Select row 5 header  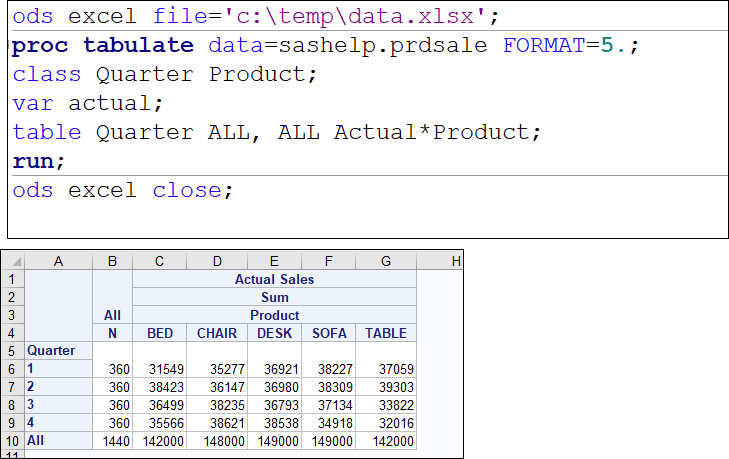coord(12,351)
